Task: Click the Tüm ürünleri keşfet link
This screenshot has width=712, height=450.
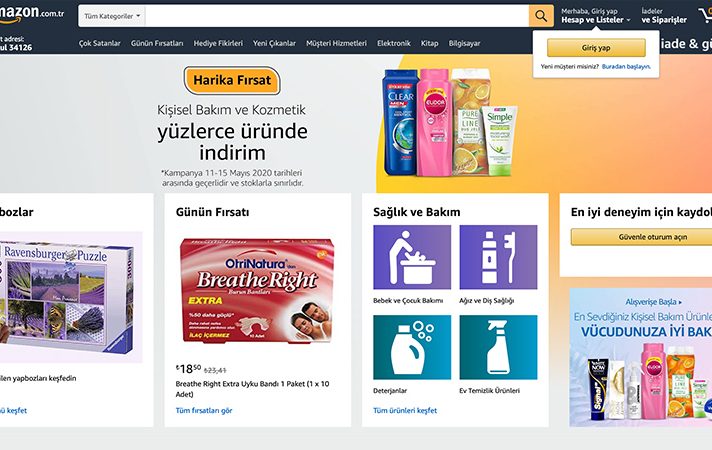Action: coord(405,410)
